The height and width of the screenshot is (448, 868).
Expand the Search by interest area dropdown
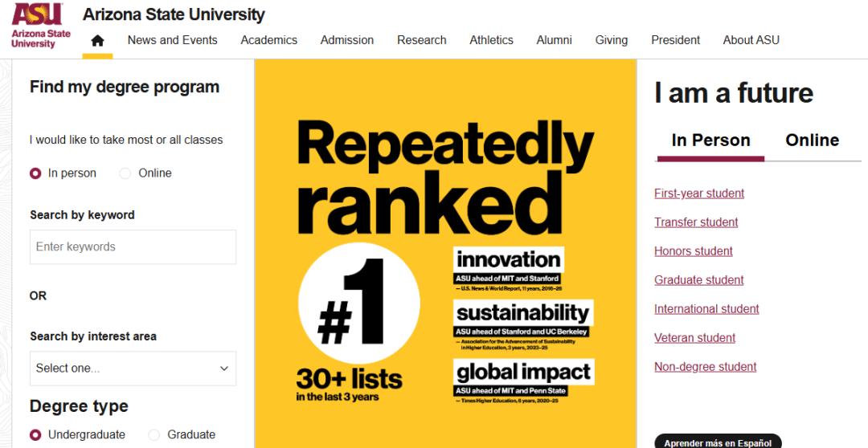coord(133,369)
